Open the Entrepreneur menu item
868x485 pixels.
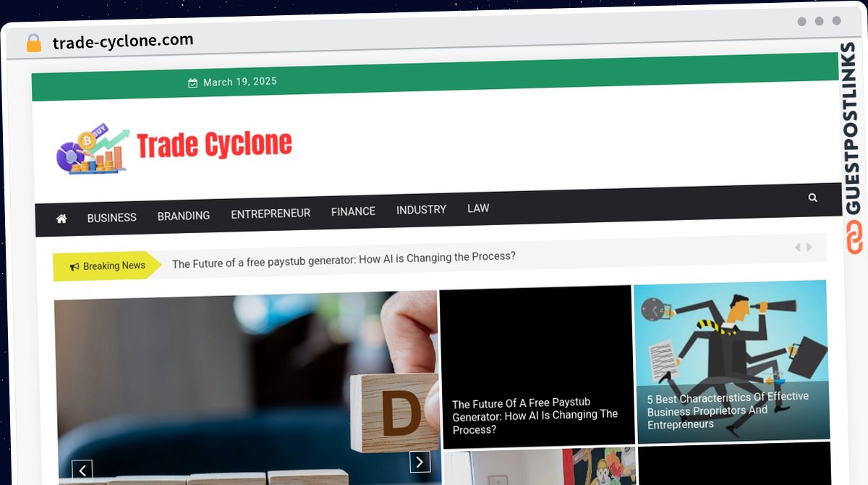(x=271, y=214)
